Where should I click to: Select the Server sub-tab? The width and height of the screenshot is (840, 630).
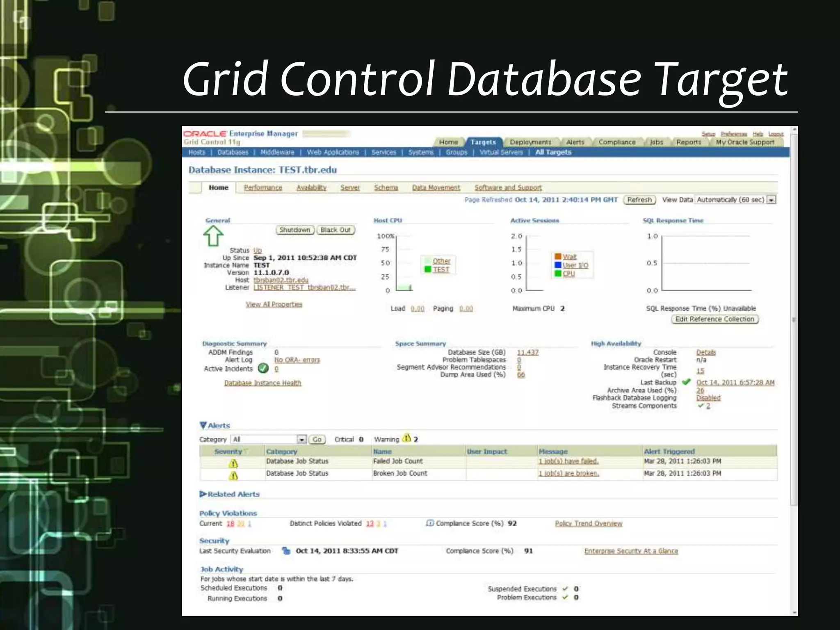tap(350, 187)
